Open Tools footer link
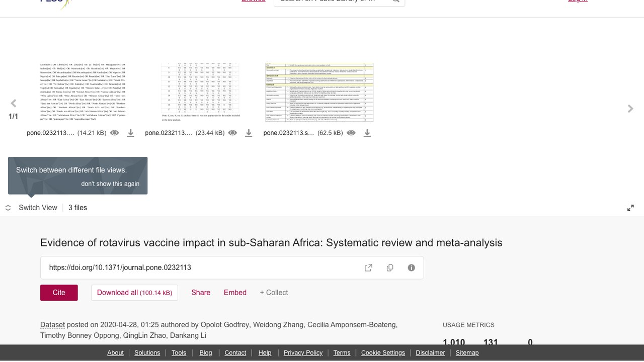This screenshot has height=362, width=644. pyautogui.click(x=179, y=353)
